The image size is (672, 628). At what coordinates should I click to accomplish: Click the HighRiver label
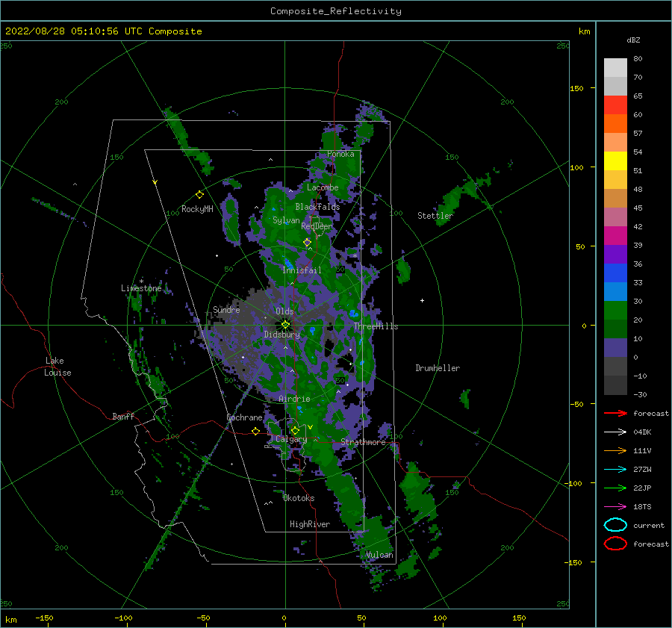[x=310, y=524]
